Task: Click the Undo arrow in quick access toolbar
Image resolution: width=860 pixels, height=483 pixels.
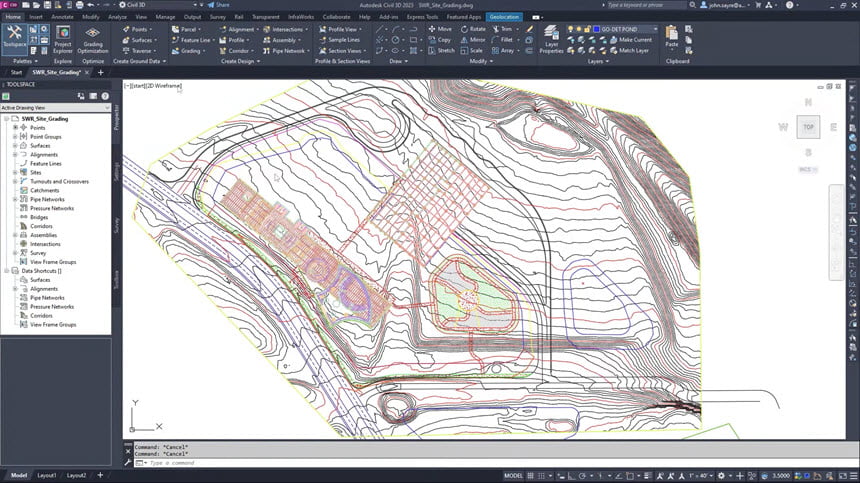Action: (90, 5)
